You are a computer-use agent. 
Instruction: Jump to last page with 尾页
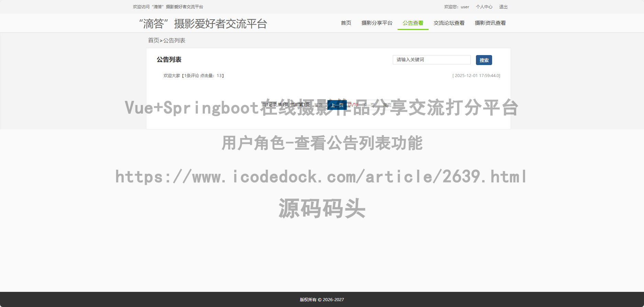387,105
